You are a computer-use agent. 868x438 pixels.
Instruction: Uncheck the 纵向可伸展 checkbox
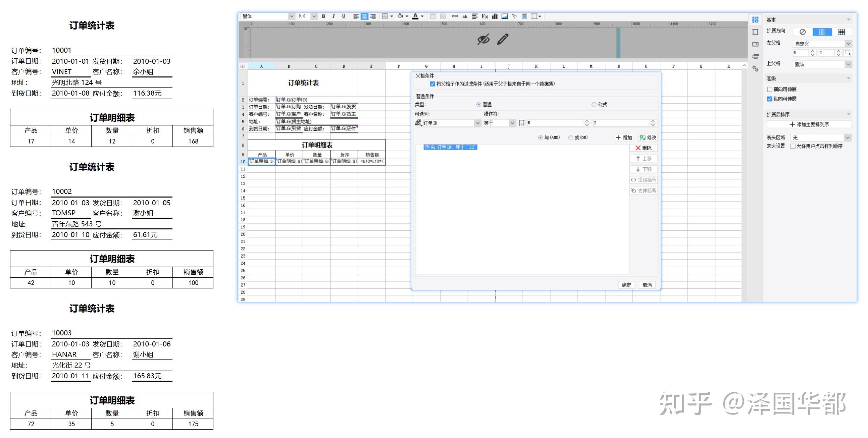tap(770, 99)
